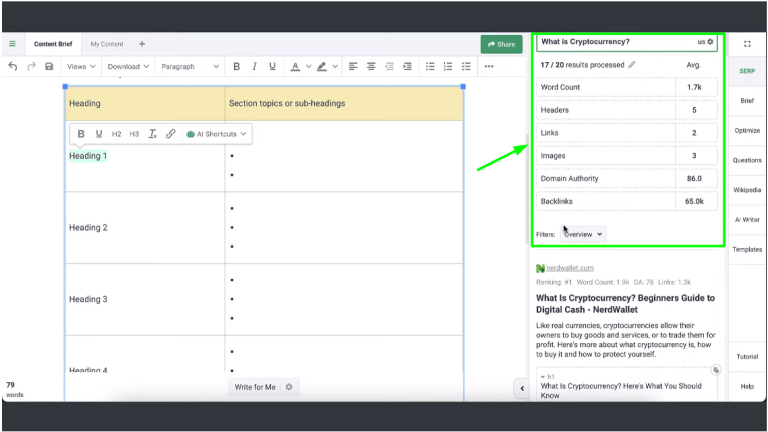Click underline in floating inline toolbar
The height and width of the screenshot is (432, 768).
(99, 134)
